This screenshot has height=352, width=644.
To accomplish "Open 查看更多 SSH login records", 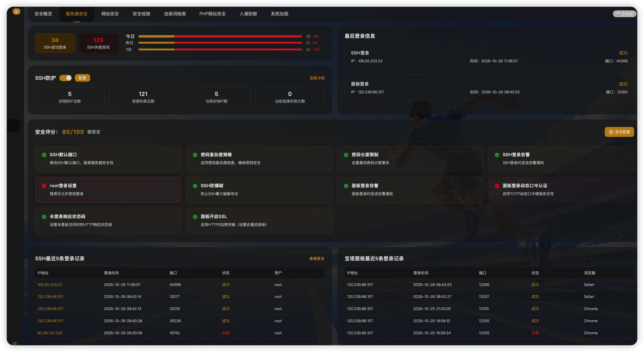I will [317, 259].
